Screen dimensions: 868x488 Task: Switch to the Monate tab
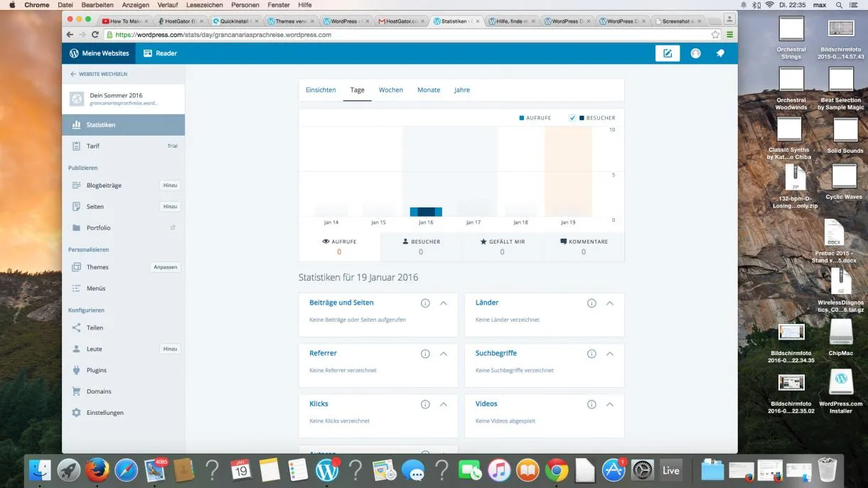[429, 90]
